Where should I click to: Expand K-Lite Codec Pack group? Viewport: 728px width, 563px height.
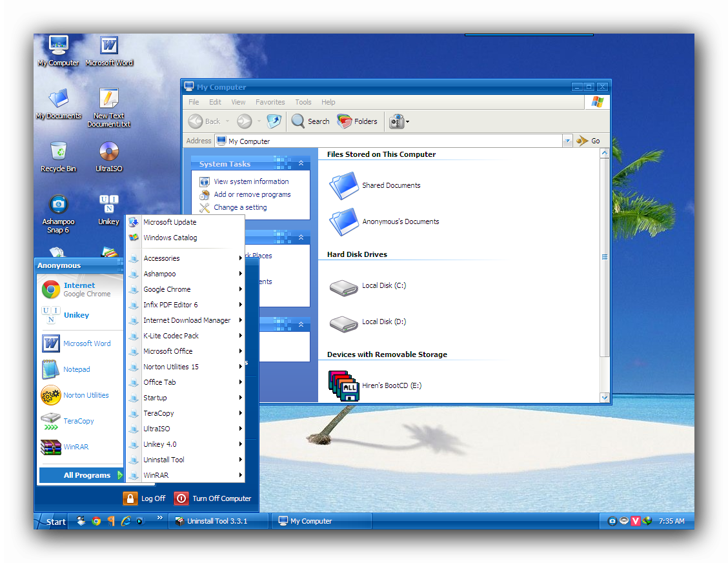click(x=186, y=336)
